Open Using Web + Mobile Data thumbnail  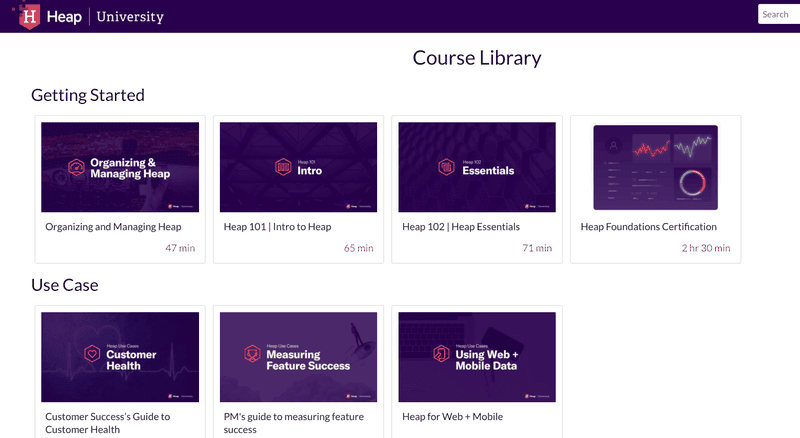click(x=477, y=357)
